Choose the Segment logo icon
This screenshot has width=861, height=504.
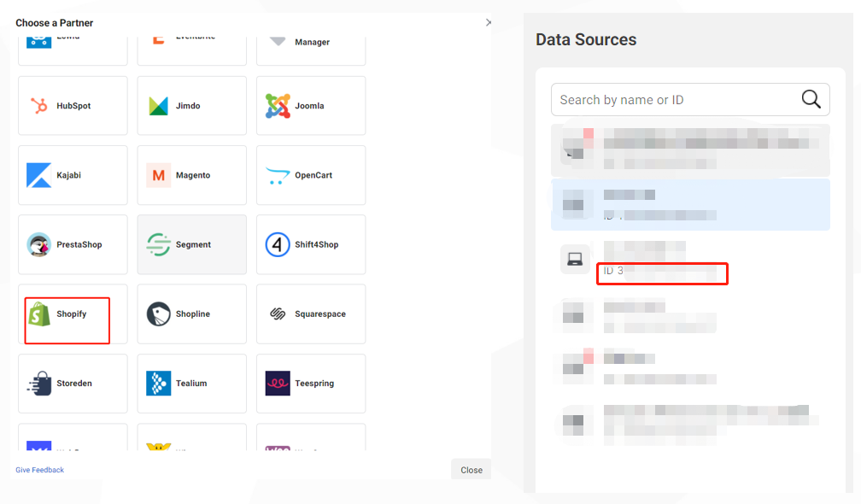coord(158,244)
